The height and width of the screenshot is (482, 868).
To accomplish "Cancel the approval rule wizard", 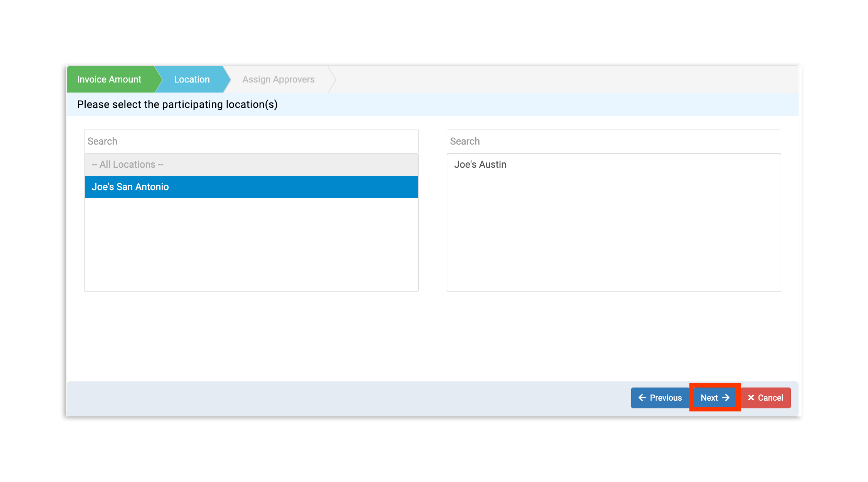I will point(765,398).
